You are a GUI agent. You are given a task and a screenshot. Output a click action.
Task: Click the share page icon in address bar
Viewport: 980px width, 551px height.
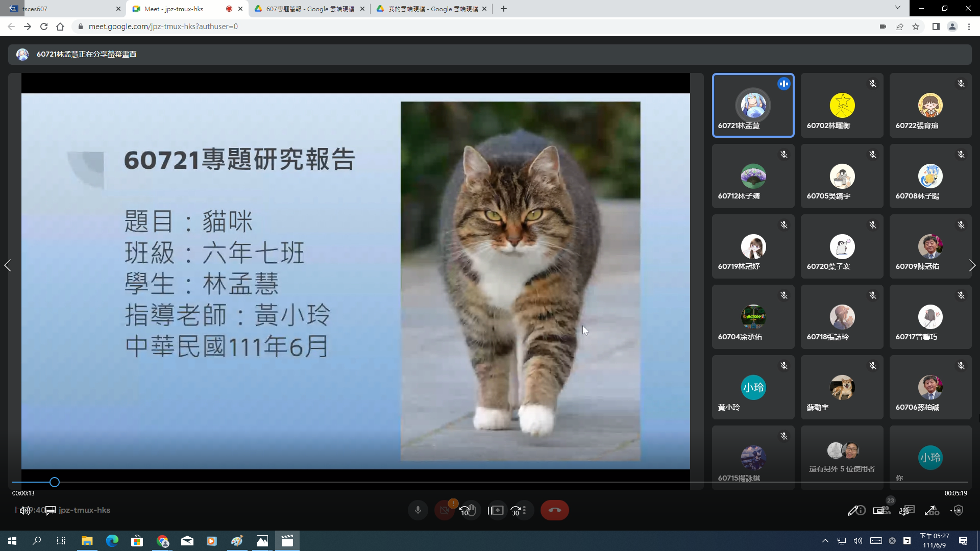click(899, 27)
